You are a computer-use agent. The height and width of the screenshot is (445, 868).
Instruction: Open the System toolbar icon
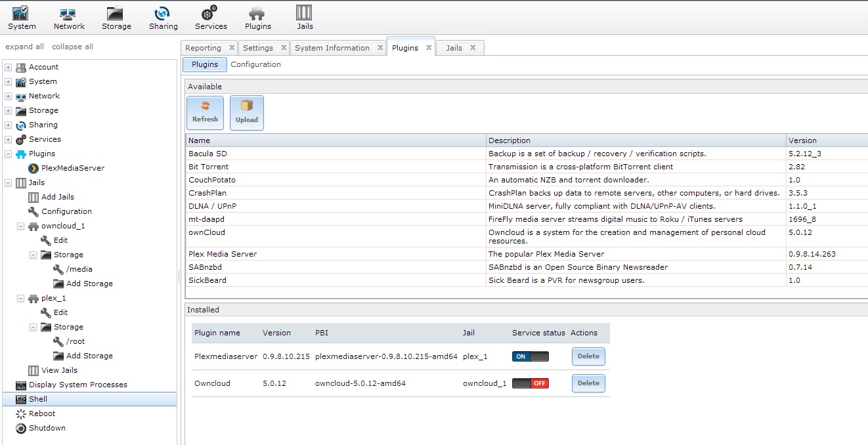pos(22,18)
